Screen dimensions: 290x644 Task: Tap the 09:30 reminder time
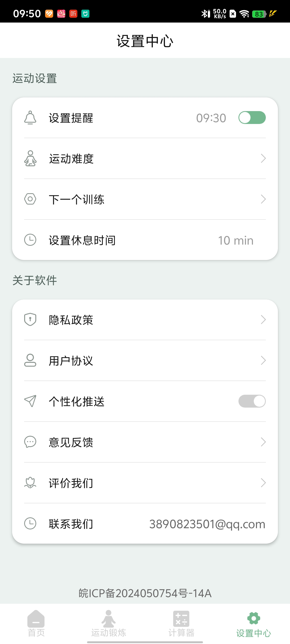[x=211, y=118]
